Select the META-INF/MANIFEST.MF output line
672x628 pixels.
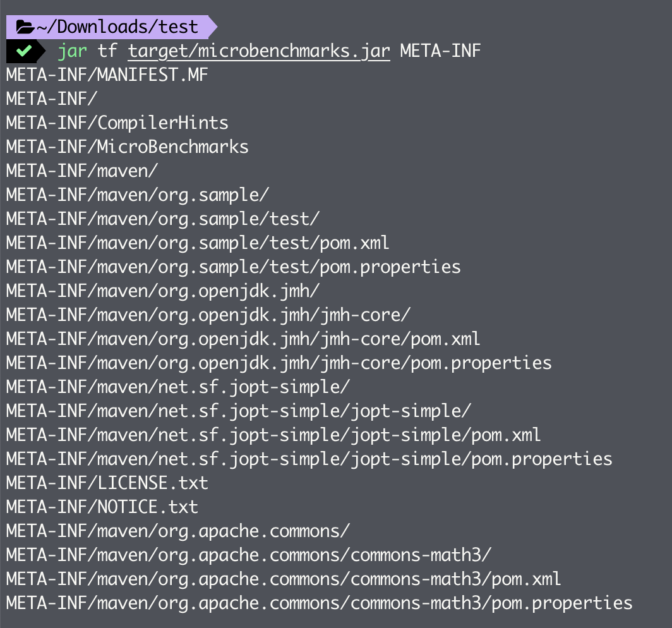click(107, 75)
